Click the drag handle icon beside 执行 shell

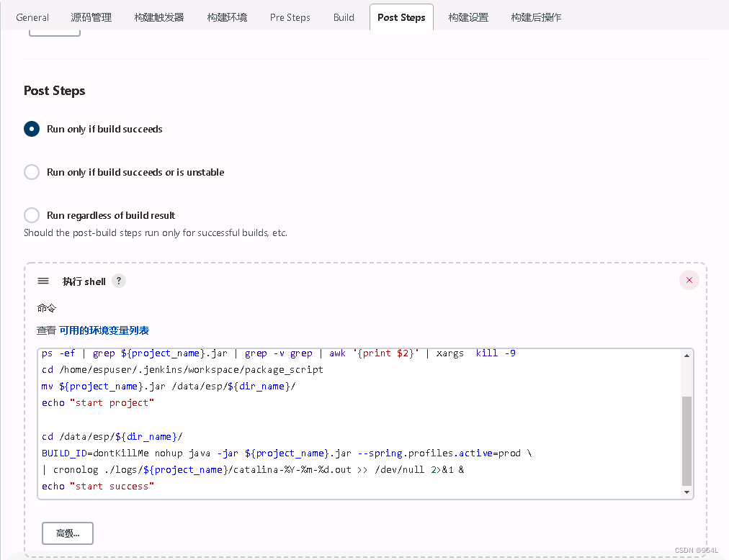[x=43, y=281]
